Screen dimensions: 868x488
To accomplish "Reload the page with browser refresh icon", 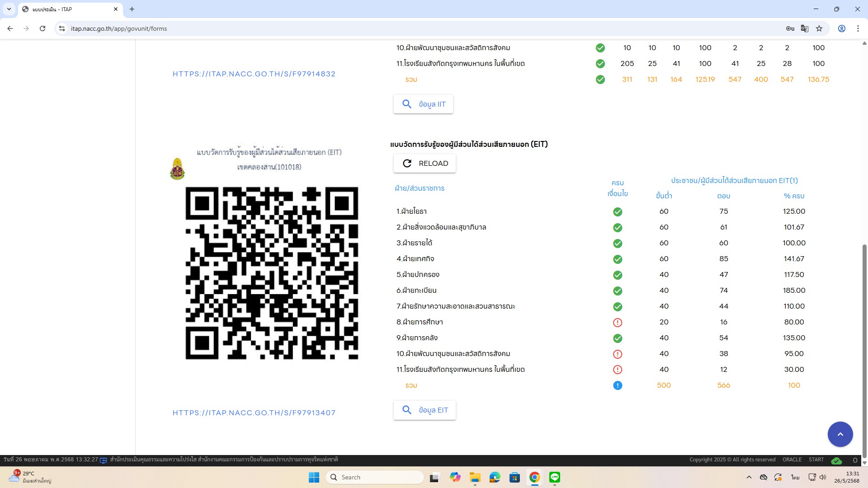I will pyautogui.click(x=42, y=28).
